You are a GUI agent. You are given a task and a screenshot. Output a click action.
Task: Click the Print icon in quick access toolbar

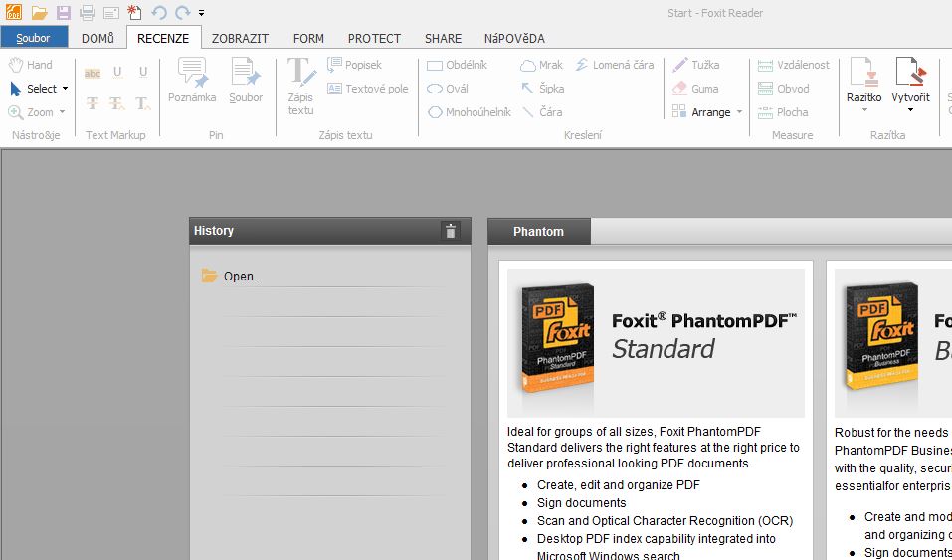(x=88, y=12)
